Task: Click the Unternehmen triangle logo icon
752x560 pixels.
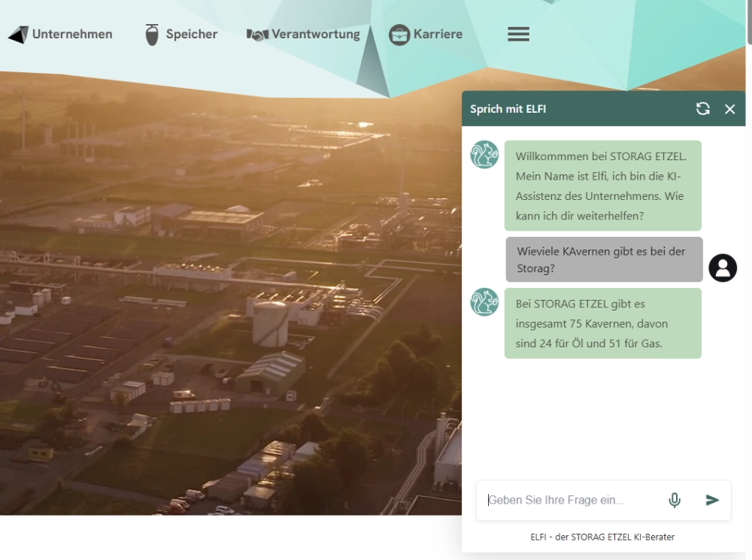Action: pos(19,35)
